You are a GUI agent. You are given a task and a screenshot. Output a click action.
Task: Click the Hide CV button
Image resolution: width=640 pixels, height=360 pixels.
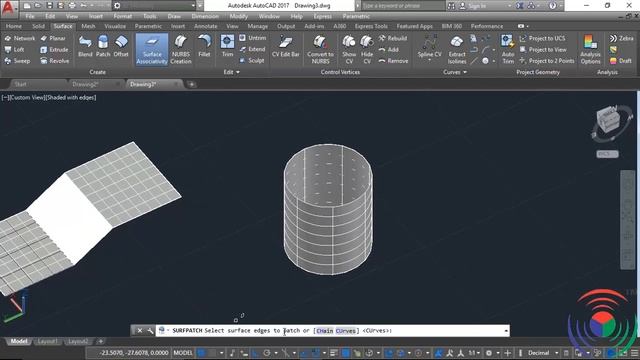367,50
